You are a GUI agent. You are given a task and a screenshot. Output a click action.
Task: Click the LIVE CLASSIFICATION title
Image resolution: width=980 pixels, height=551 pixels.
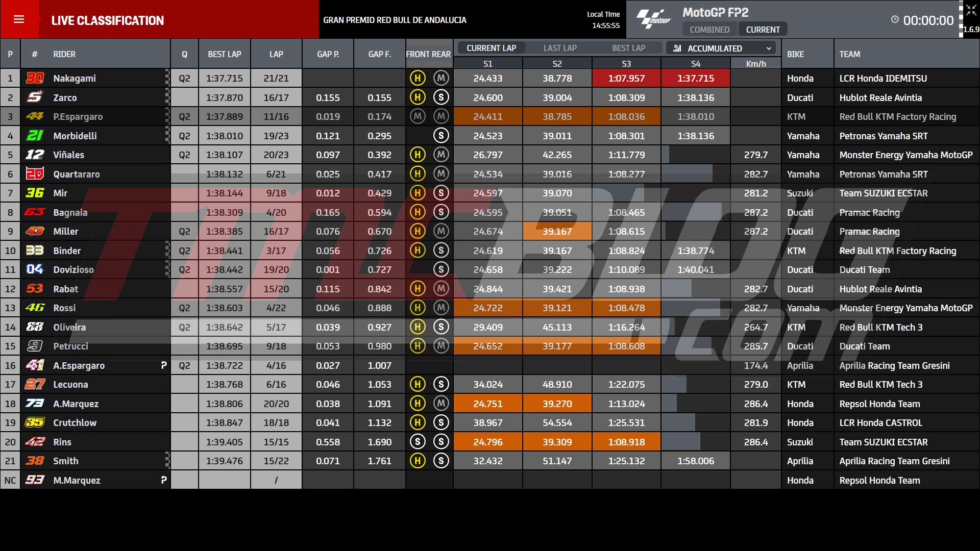pos(108,20)
